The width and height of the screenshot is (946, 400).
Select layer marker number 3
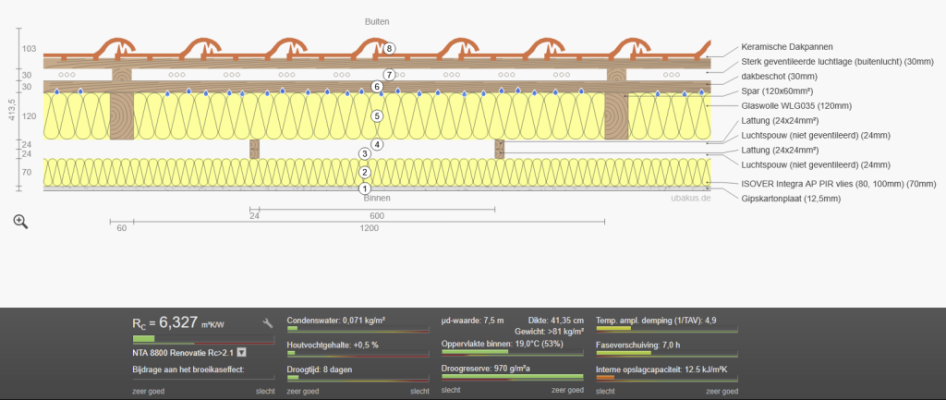point(365,154)
